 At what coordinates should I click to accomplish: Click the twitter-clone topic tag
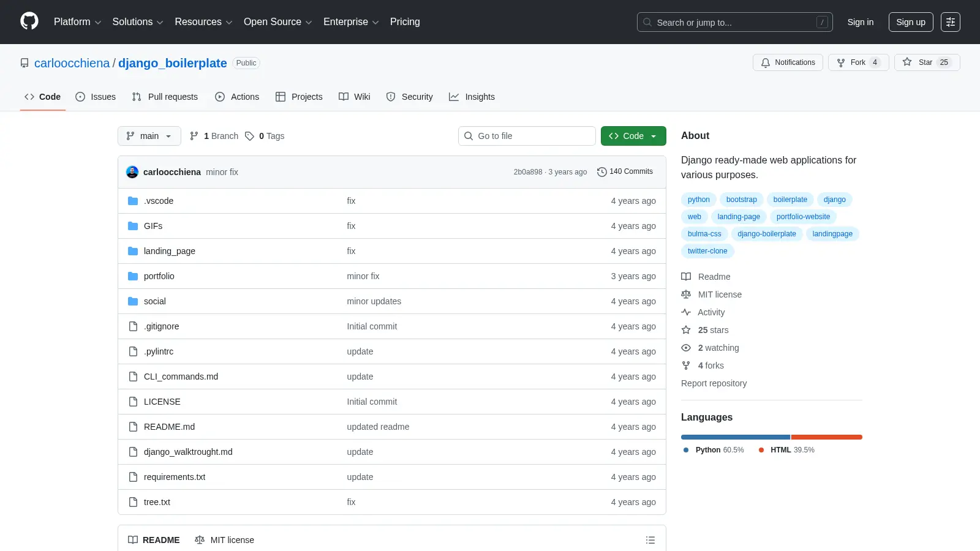[707, 251]
